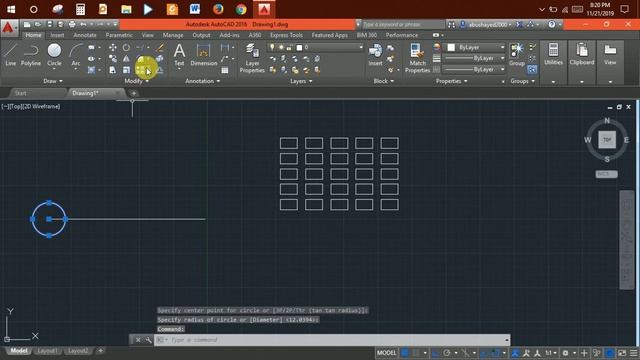Click the Mirror tool icon
The height and width of the screenshot is (360, 640).
pyautogui.click(x=127, y=59)
